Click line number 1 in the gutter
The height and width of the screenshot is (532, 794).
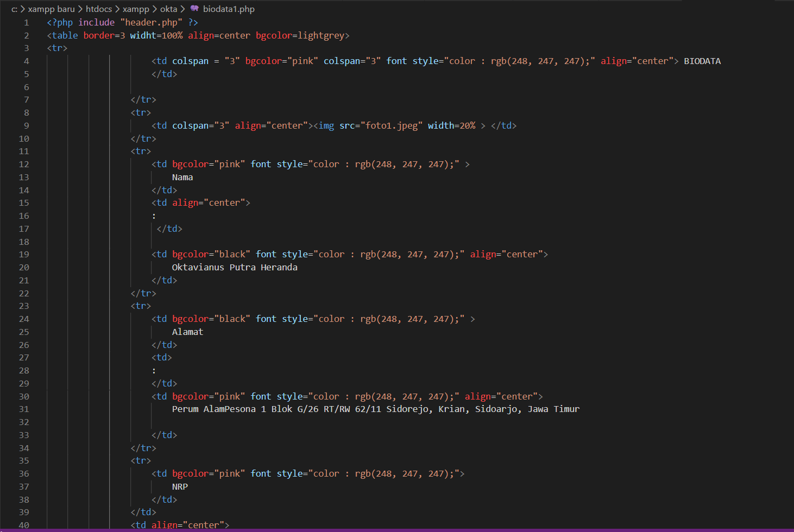26,22
